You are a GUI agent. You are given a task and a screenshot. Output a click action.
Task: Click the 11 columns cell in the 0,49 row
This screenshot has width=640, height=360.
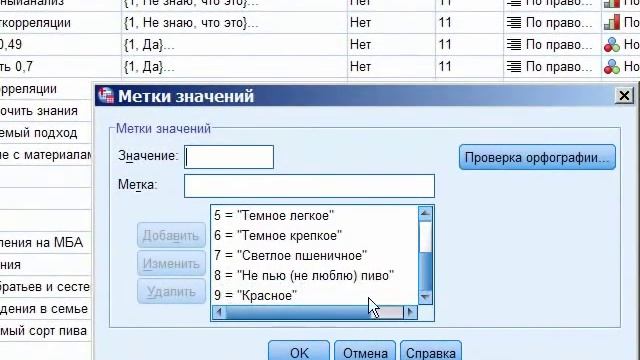tap(469, 44)
